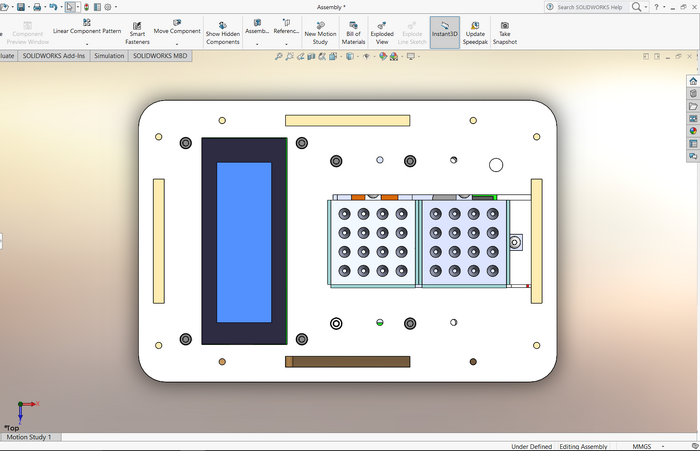Open the Motion Study 1 tab

(x=30, y=437)
